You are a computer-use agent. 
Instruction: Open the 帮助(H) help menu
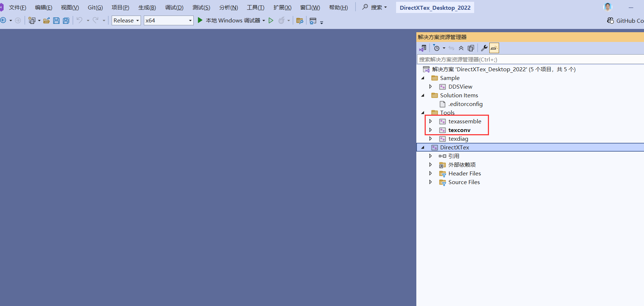[338, 8]
